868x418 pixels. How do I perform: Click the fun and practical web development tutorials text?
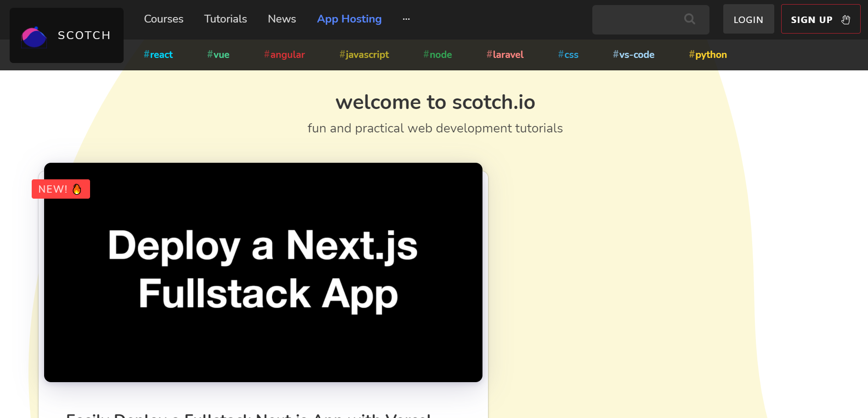point(435,128)
